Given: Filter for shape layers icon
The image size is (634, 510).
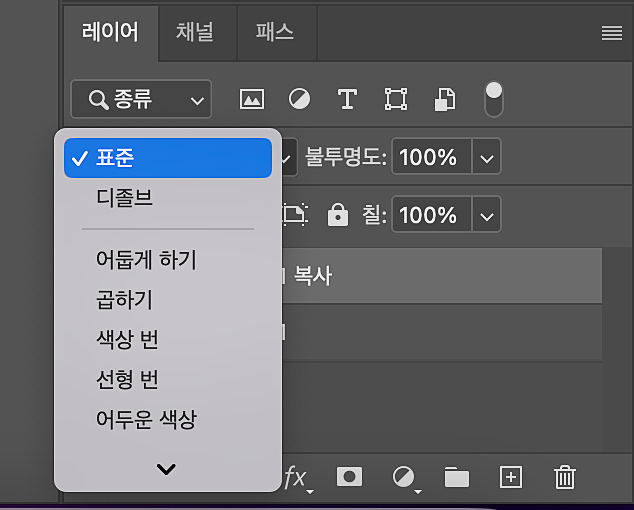Looking at the screenshot, I should pos(395,99).
